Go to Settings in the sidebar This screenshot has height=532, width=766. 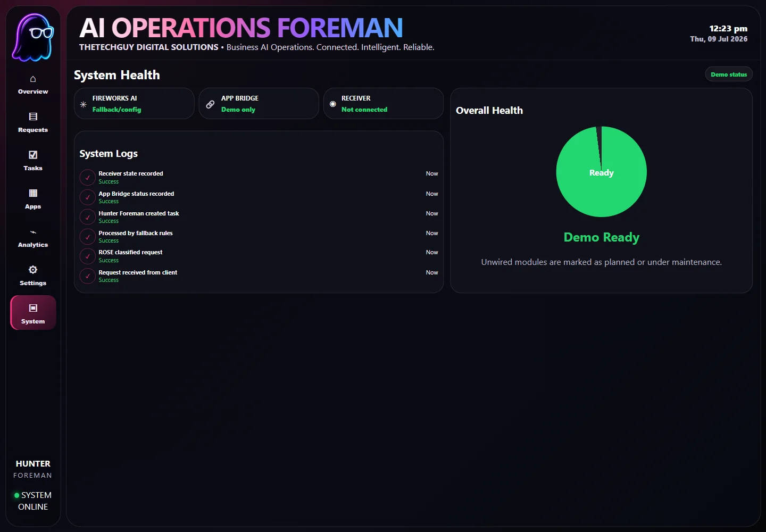(33, 276)
